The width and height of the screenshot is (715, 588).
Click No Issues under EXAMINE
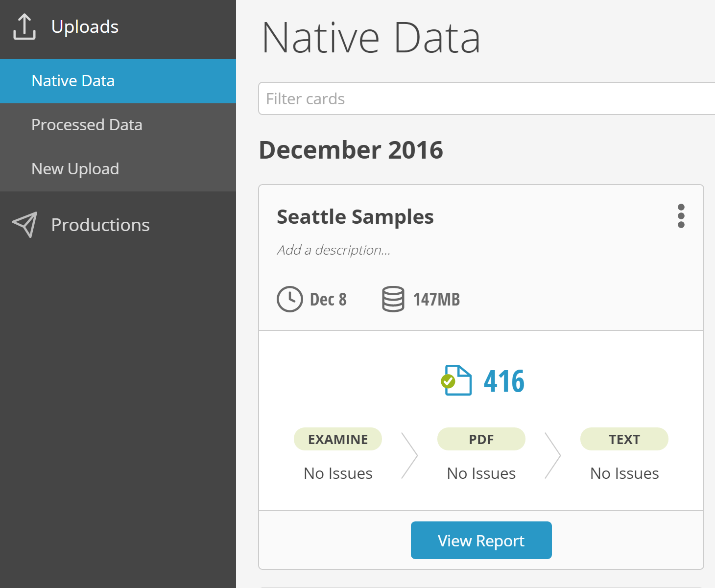coord(338,473)
